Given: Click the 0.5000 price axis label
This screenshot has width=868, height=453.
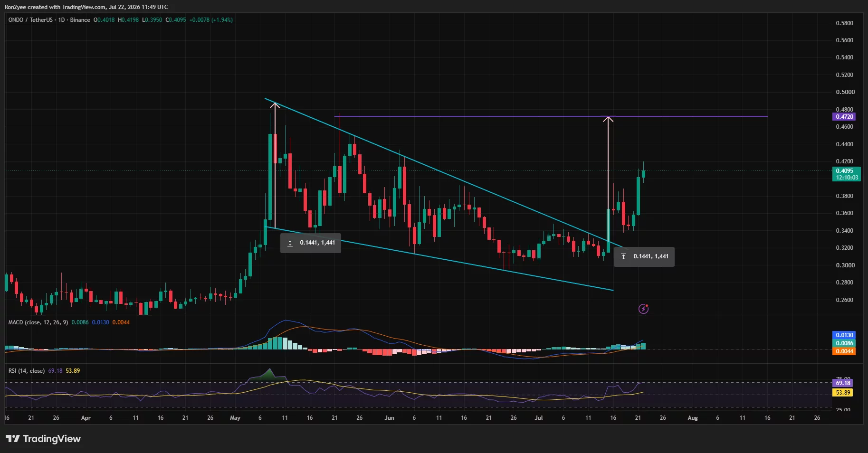Looking at the screenshot, I should point(844,92).
